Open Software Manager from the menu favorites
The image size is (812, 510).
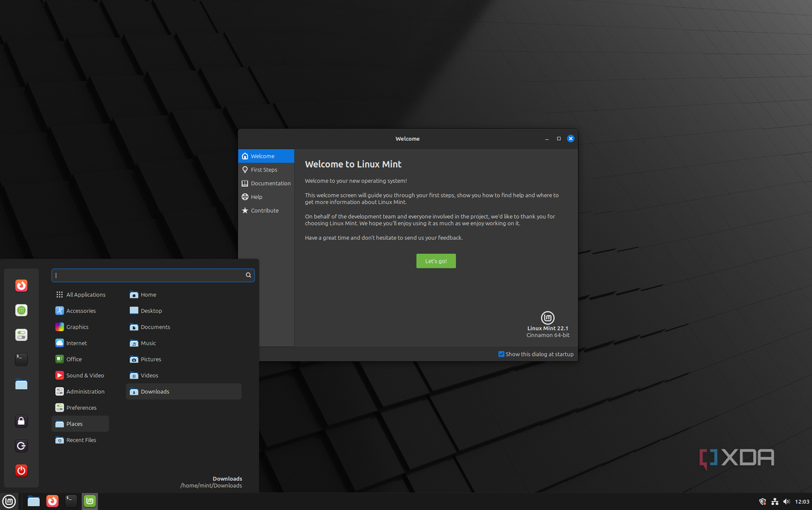tap(21, 310)
